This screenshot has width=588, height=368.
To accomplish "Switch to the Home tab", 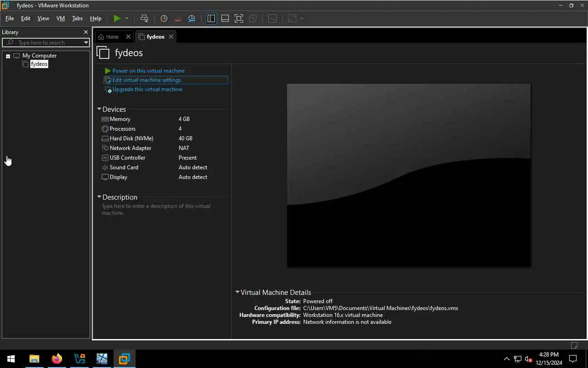I will 108,37.
